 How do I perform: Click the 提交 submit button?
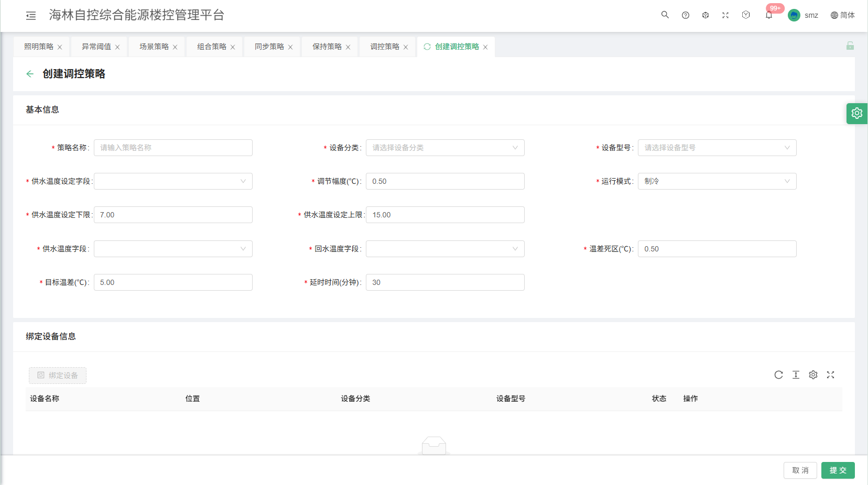point(838,470)
